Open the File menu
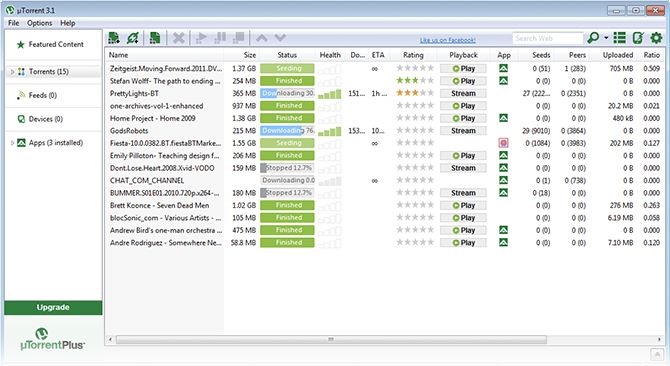The image size is (670, 366). click(14, 23)
